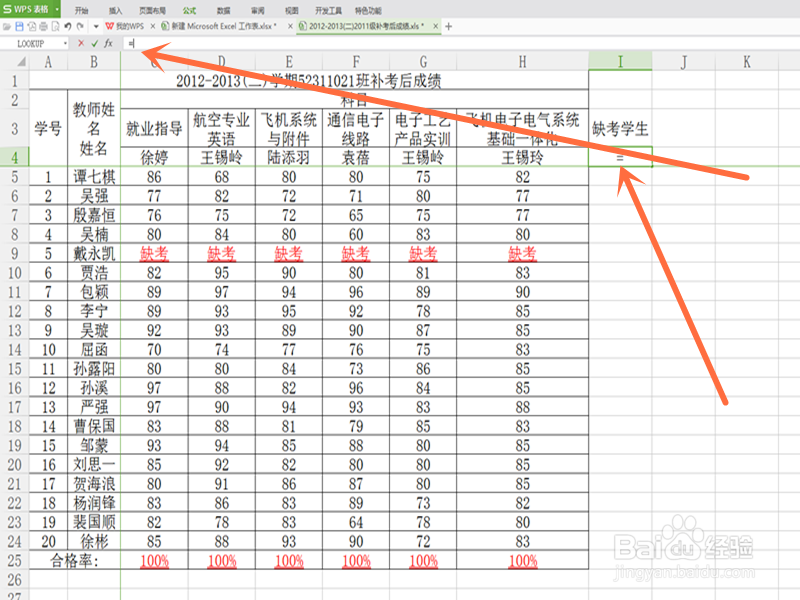The height and width of the screenshot is (600, 800).
Task: Click the WPS 表格 logo
Action: click(x=28, y=8)
